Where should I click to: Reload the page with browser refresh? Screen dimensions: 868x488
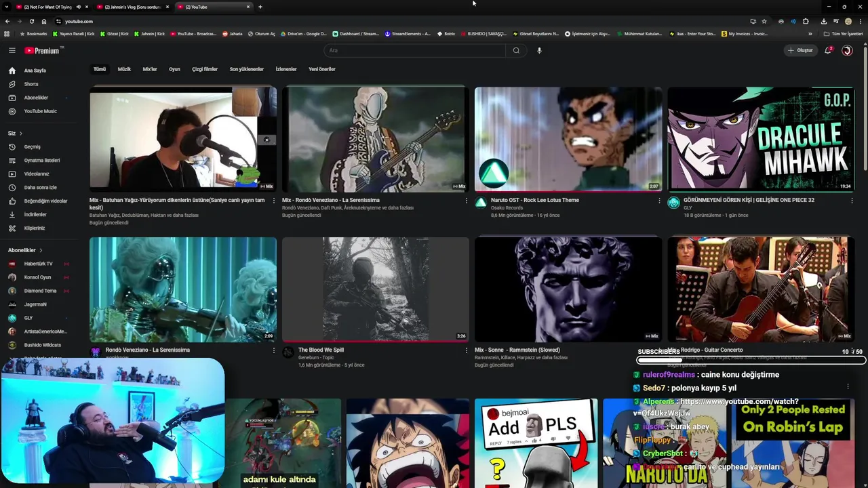31,21
